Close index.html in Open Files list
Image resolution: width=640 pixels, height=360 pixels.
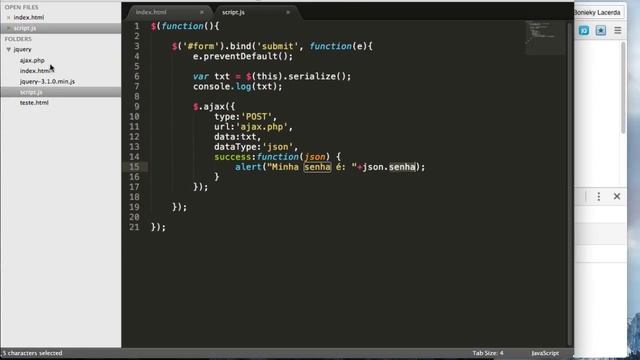point(9,18)
